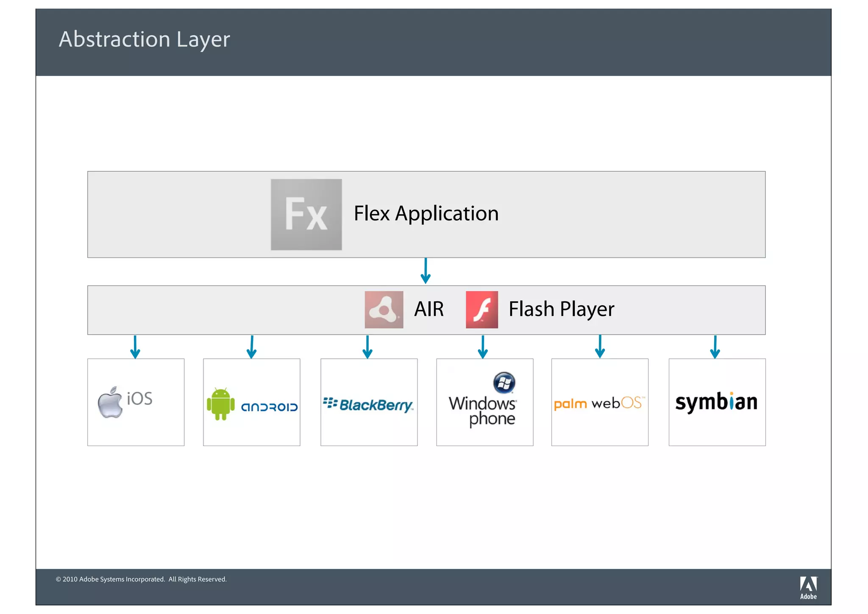Select the symbian platform box

(717, 402)
